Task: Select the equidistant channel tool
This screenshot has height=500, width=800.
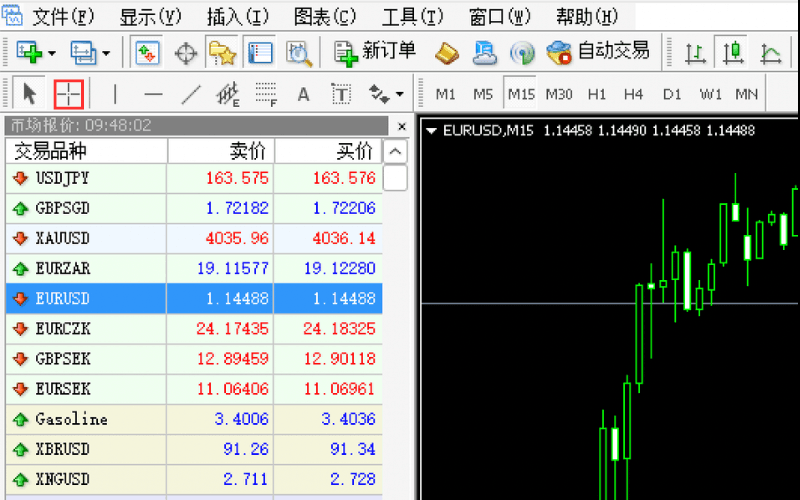Action: point(228,94)
